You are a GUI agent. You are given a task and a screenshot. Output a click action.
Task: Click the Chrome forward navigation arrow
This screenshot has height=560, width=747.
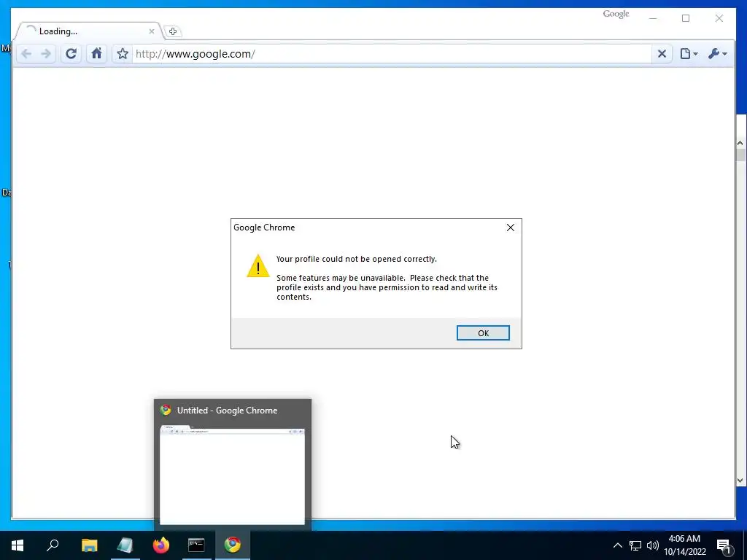(46, 54)
